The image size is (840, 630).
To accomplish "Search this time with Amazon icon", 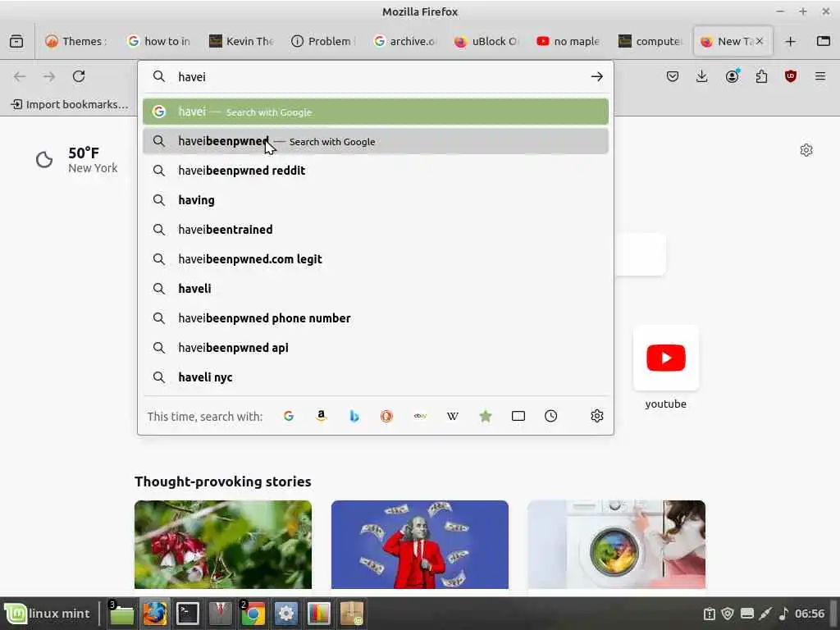I will point(321,416).
